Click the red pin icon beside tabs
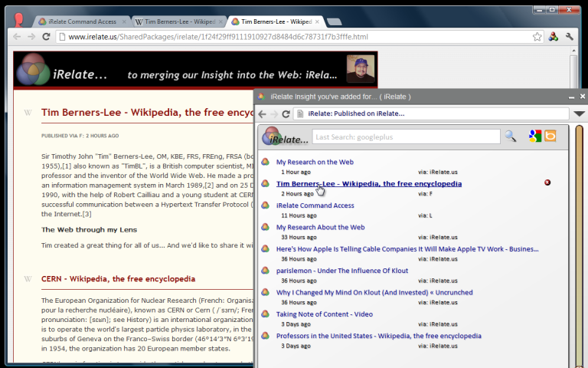Image resolution: width=588 pixels, height=368 pixels. [18, 19]
